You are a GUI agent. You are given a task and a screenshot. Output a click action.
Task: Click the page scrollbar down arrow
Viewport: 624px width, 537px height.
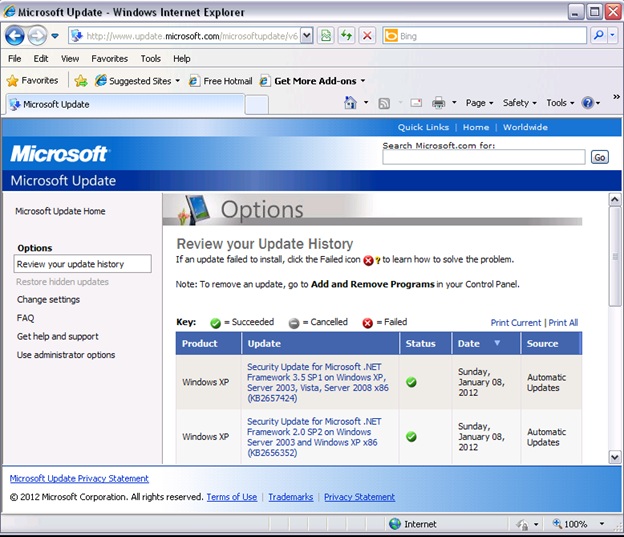click(615, 457)
